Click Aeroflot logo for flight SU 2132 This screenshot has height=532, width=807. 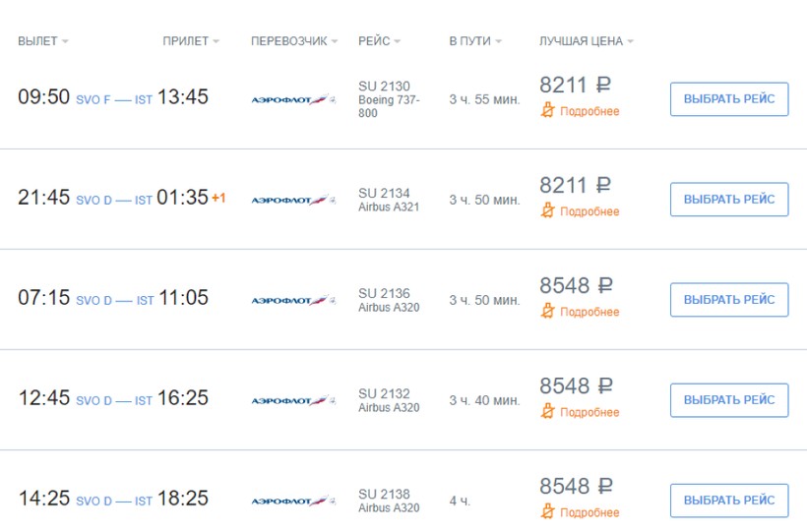tap(293, 400)
